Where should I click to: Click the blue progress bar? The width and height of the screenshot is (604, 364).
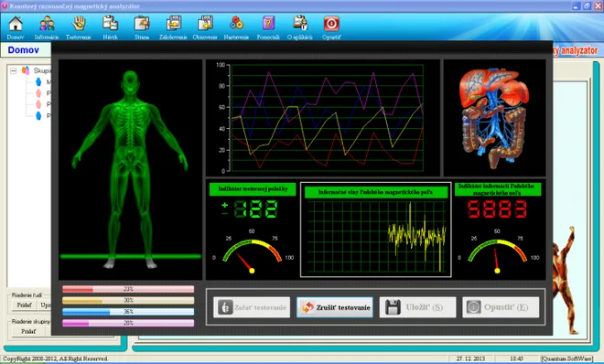pos(128,312)
